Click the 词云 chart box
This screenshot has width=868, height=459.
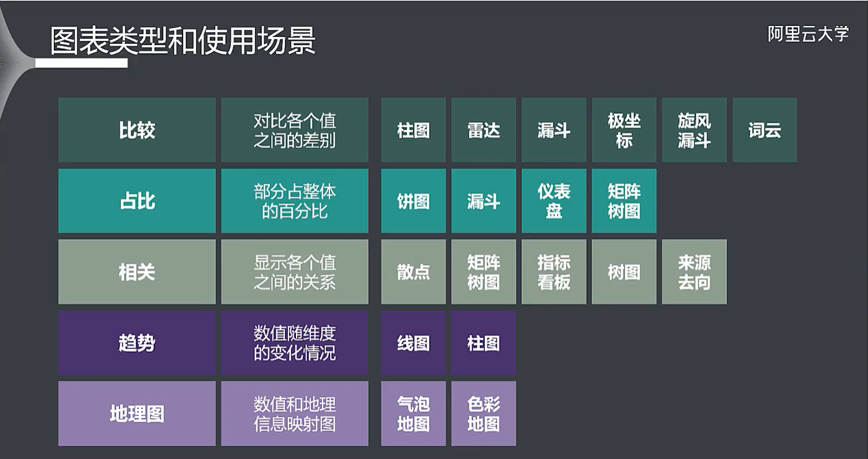pos(765,130)
